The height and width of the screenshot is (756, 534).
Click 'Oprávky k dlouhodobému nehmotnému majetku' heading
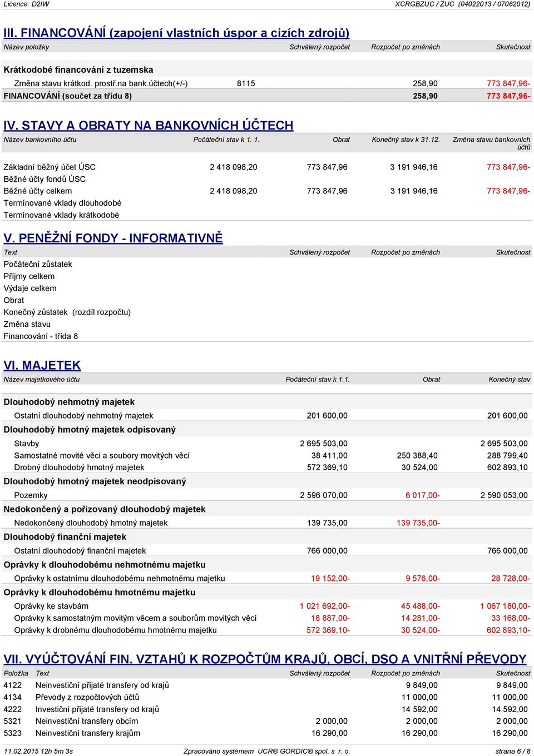[105, 565]
